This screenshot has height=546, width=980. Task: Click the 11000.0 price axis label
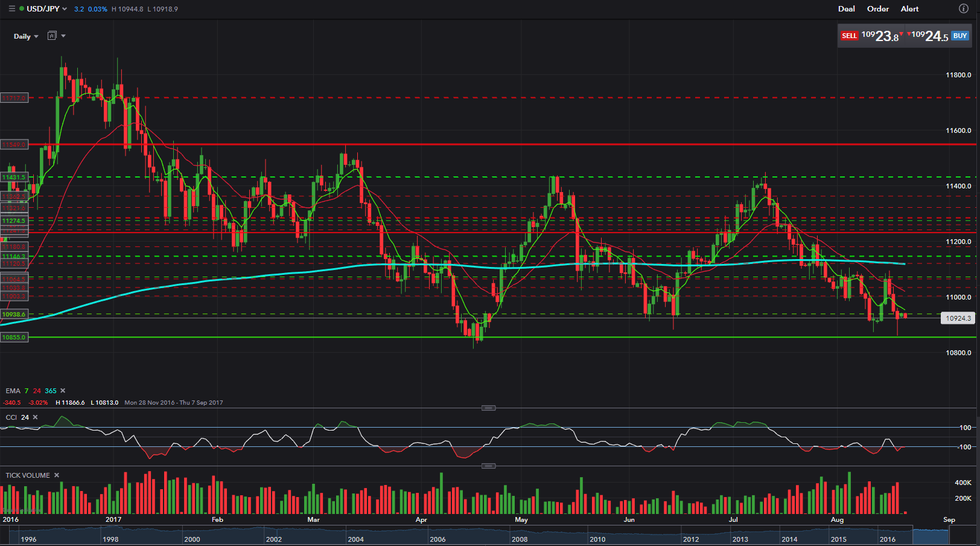coord(958,298)
